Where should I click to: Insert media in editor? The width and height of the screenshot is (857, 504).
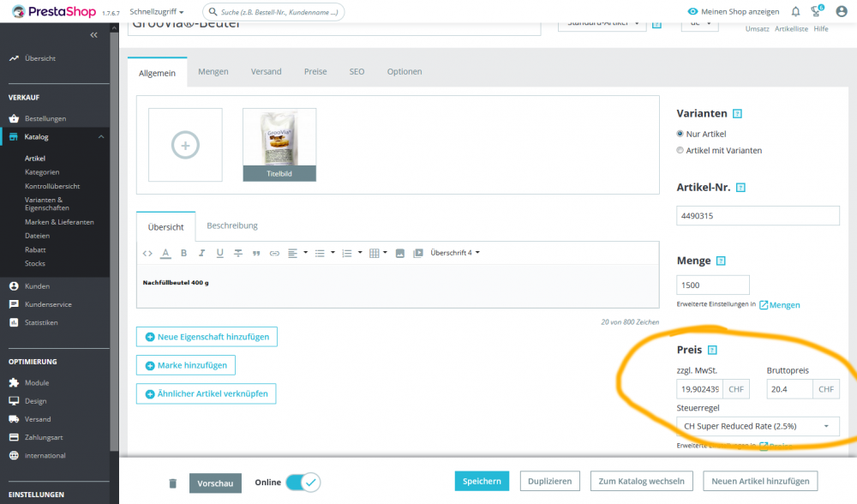click(418, 253)
